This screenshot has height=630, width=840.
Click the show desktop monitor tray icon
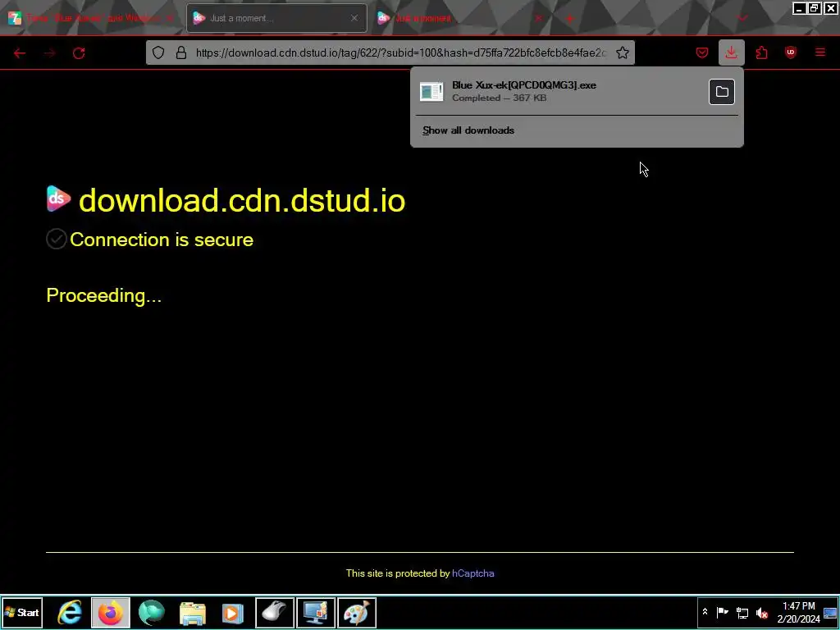[x=830, y=612]
